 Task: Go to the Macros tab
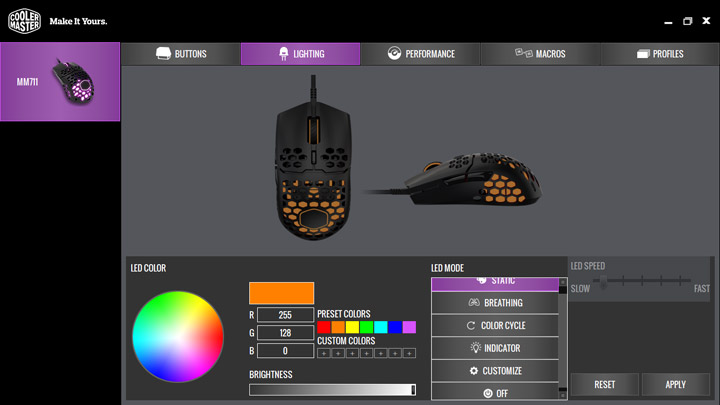540,54
